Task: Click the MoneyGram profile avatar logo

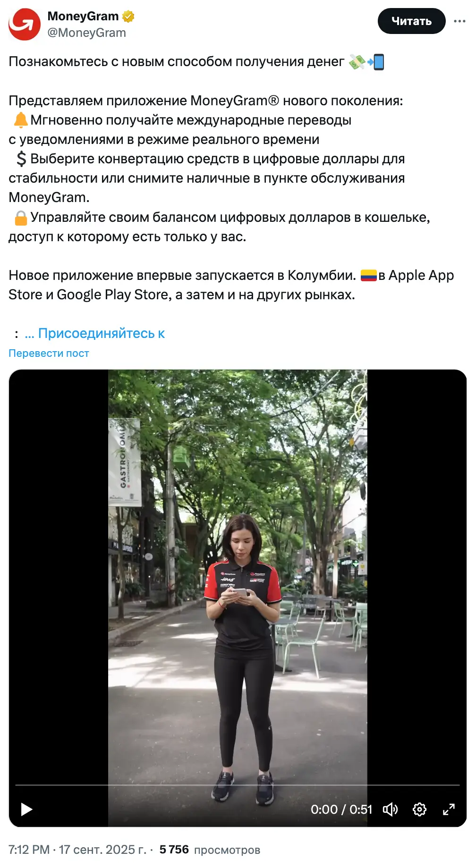Action: (x=25, y=25)
